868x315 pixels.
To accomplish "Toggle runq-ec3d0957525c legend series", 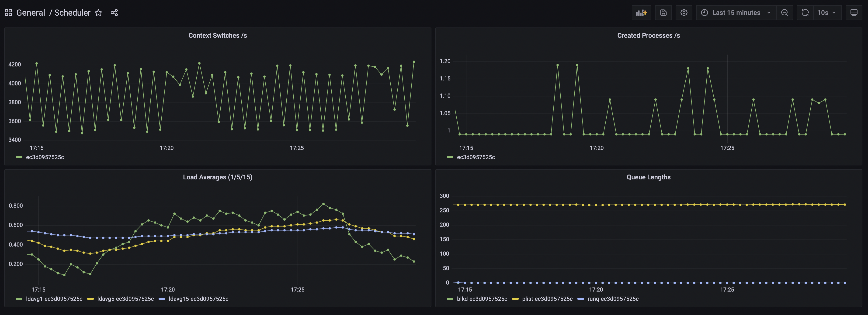I will [613, 299].
